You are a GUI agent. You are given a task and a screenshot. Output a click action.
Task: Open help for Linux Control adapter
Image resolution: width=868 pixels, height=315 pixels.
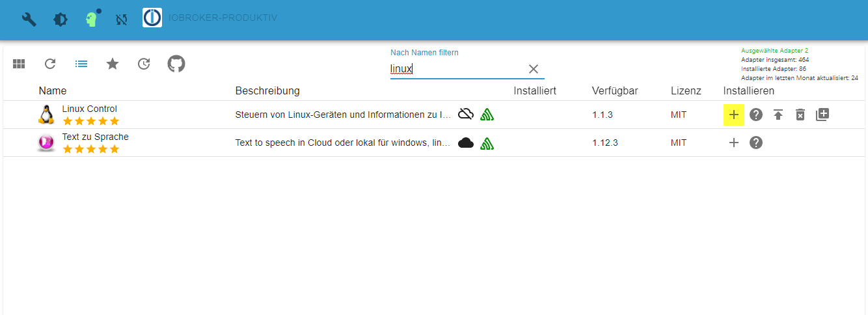(x=755, y=115)
